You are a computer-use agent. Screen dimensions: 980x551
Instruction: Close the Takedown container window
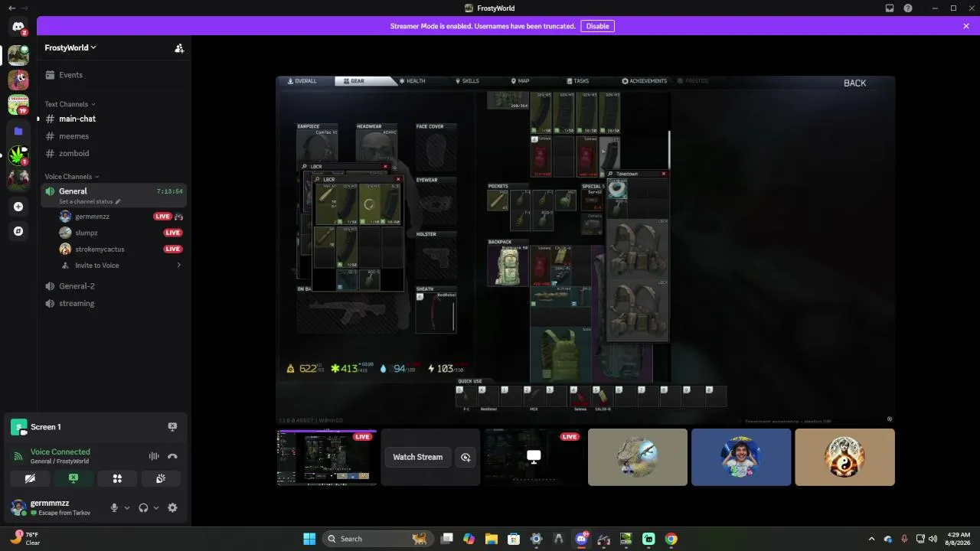664,174
